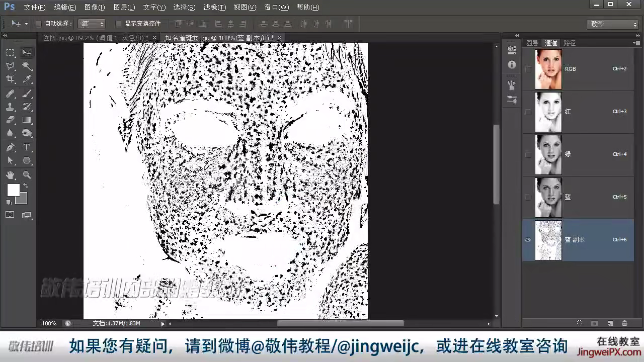This screenshot has height=362, width=644.
Task: Select the Polygonal Lasso tool
Action: pos(10,66)
